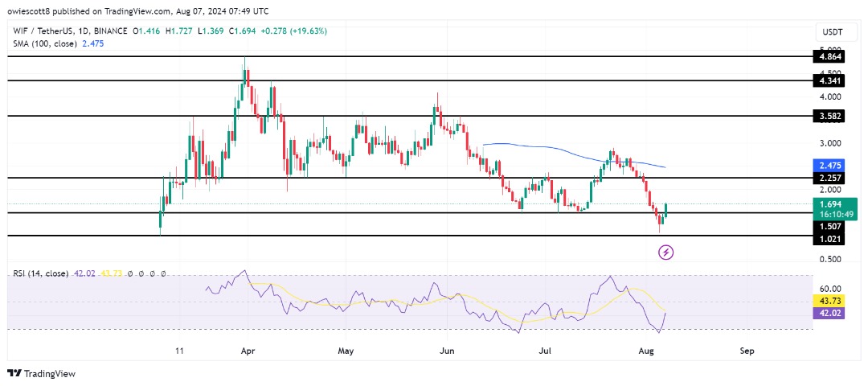
Task: Click the Jun label on time axis
Action: [447, 351]
